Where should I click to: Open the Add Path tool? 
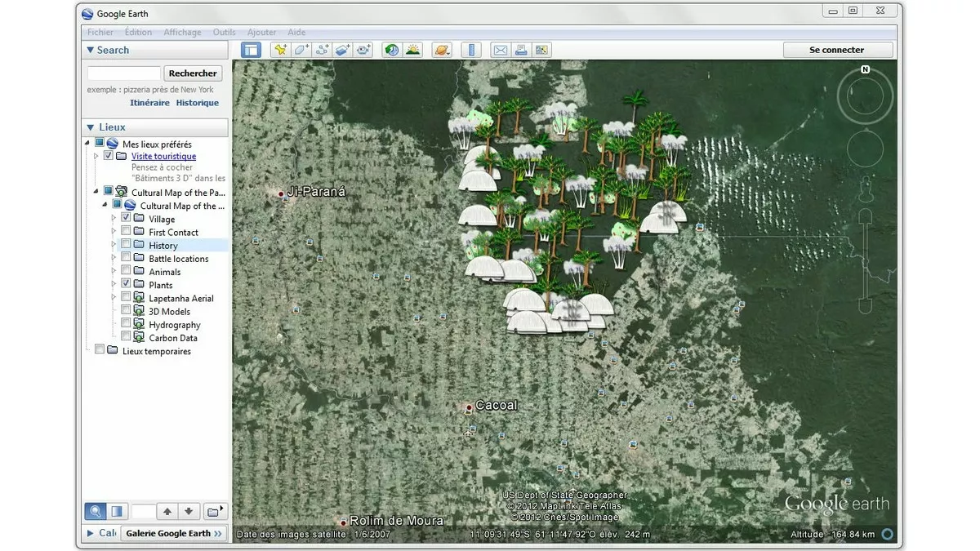(x=322, y=49)
